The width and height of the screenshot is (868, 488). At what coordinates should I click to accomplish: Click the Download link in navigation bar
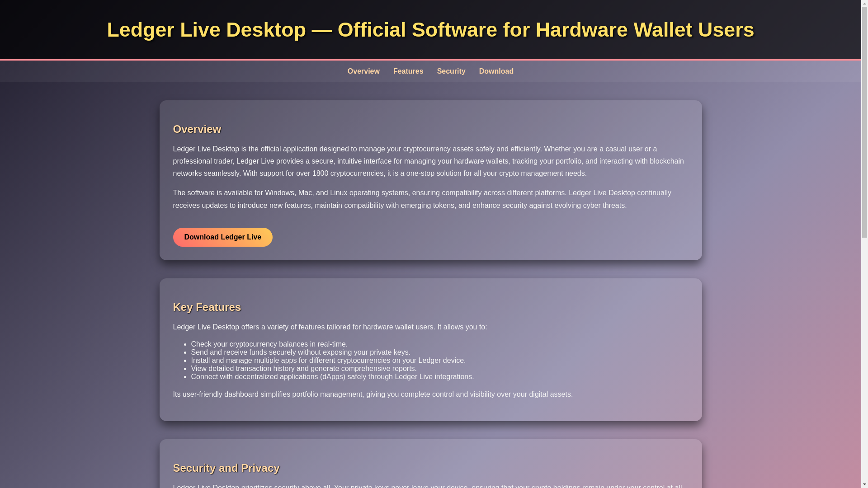point(496,71)
